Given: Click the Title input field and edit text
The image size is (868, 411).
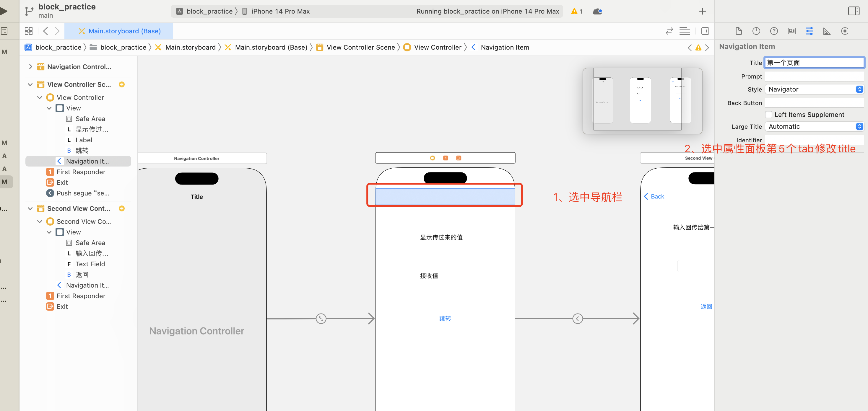Looking at the screenshot, I should (x=814, y=63).
